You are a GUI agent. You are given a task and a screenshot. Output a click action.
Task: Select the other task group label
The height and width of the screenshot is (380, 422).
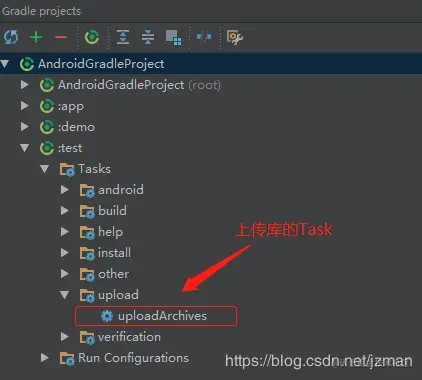(113, 274)
